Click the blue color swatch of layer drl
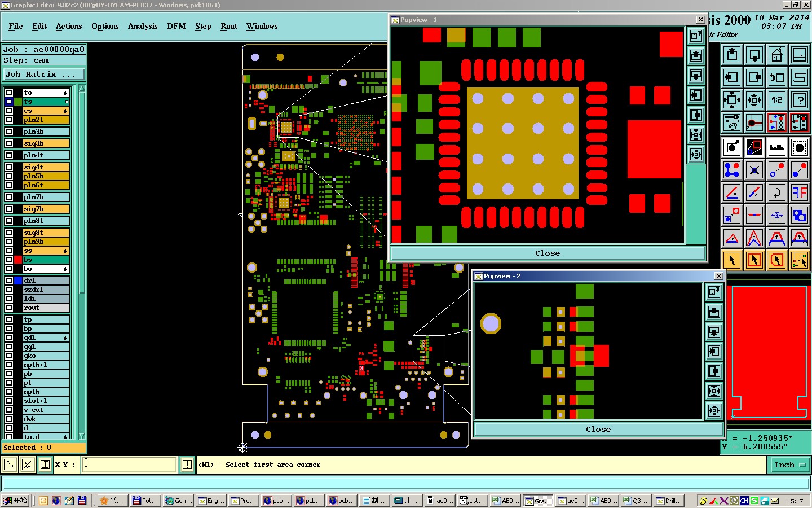This screenshot has height=508, width=812. (18, 281)
